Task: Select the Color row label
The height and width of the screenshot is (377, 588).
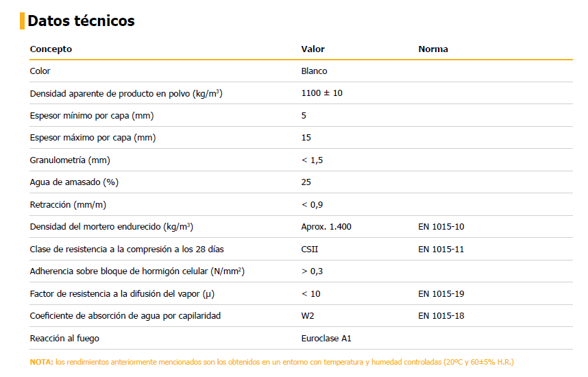Action: (x=40, y=71)
